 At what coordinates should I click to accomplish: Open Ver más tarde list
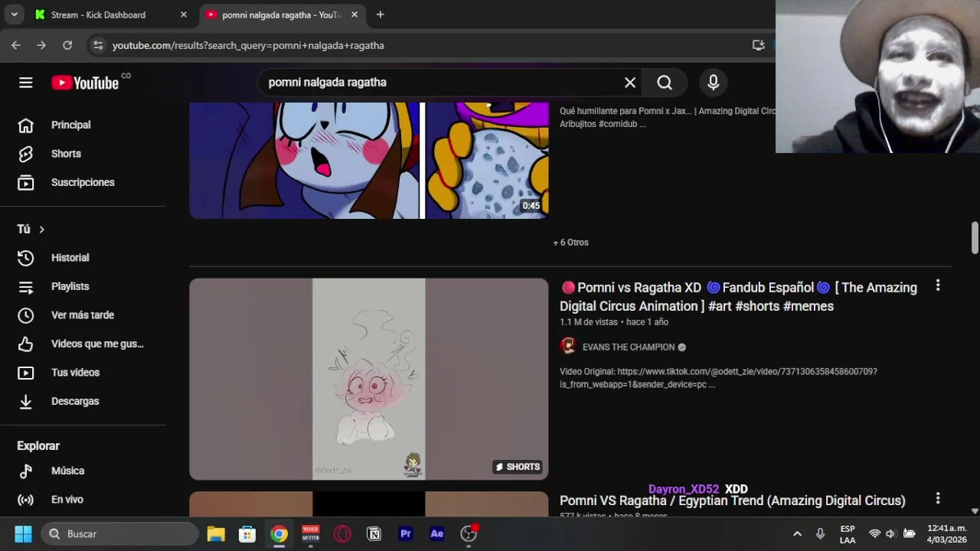tap(83, 315)
